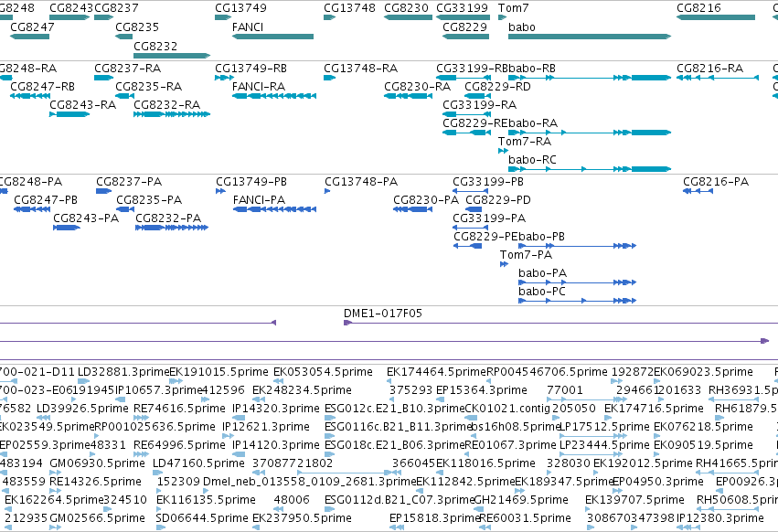Click protein CG8230-PA

pyautogui.click(x=412, y=209)
